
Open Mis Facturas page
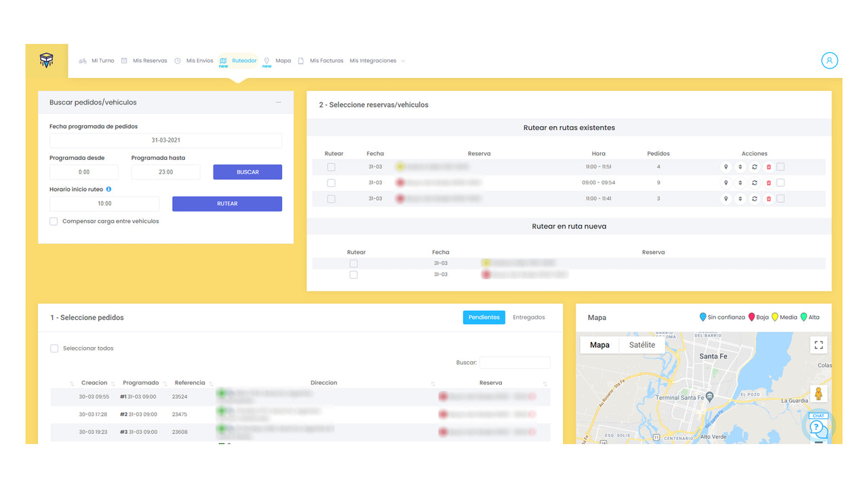(x=321, y=61)
